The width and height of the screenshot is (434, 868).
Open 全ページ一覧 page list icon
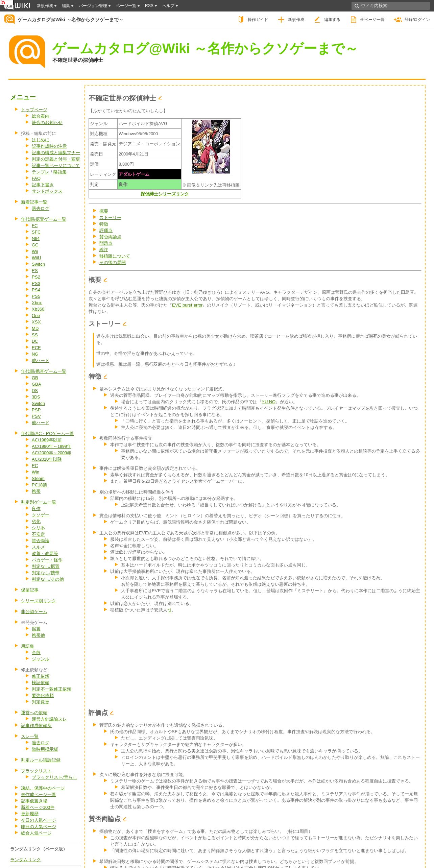click(353, 20)
